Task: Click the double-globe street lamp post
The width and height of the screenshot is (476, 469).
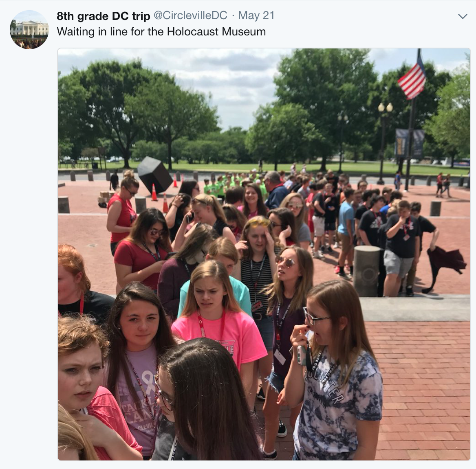Action: click(x=384, y=142)
